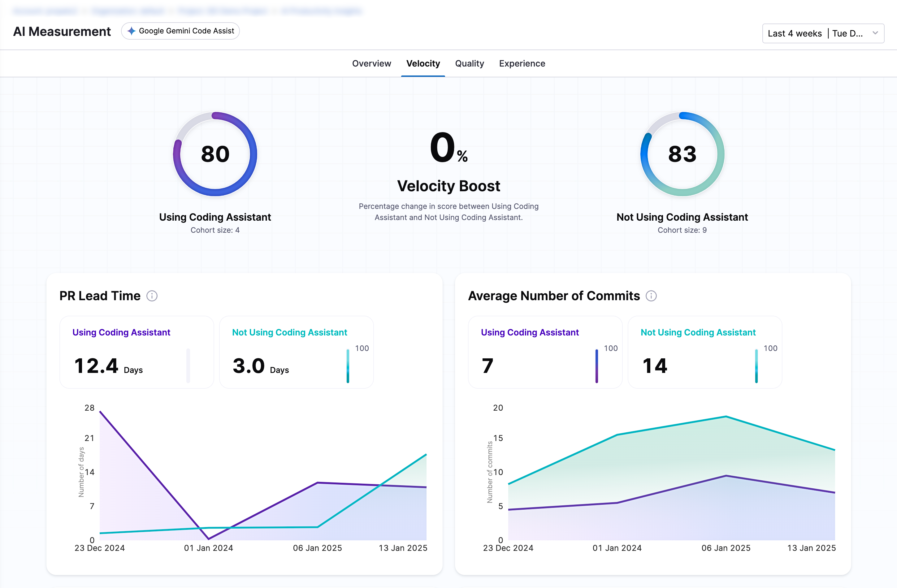Click PR Lead Time Using Coding Assistant card

click(x=136, y=352)
